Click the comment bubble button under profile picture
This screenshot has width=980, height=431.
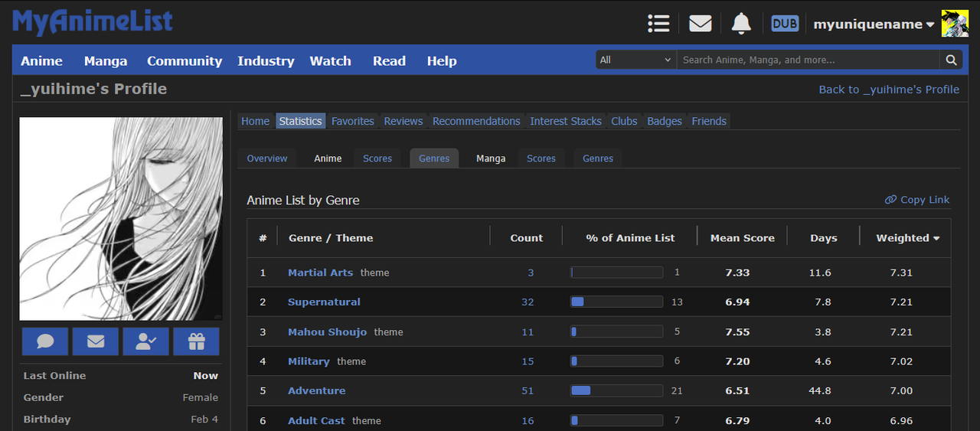coord(45,341)
